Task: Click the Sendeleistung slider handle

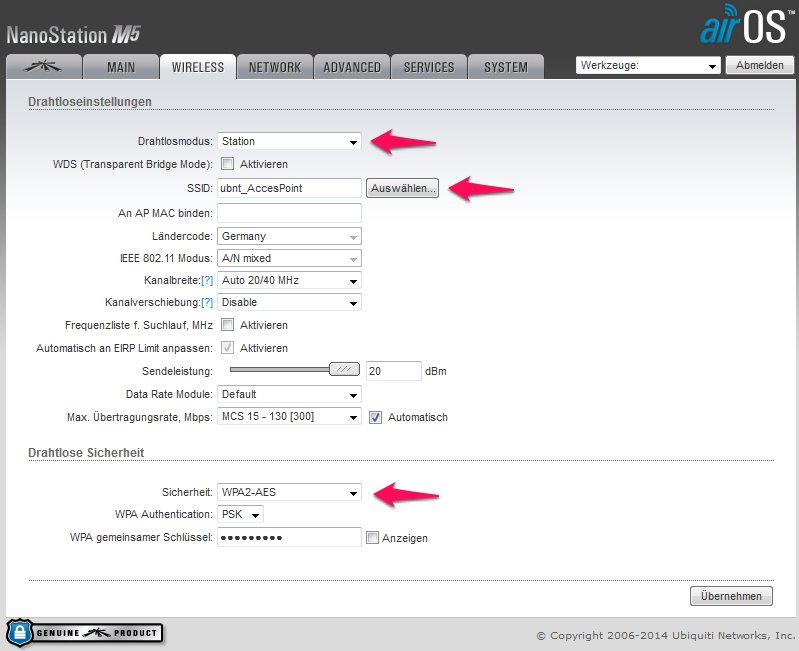Action: (x=344, y=369)
